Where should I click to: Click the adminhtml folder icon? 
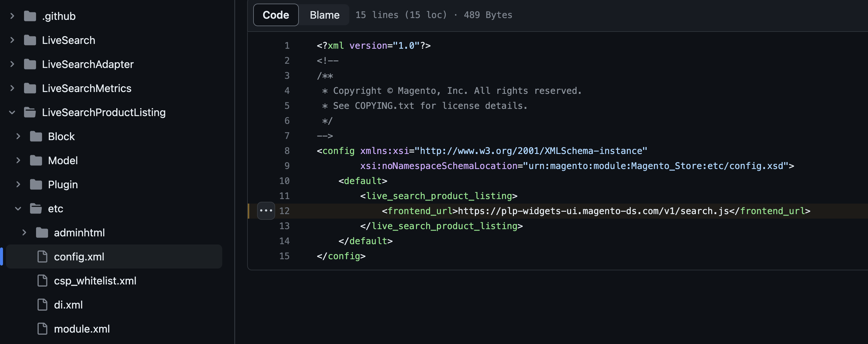tap(42, 233)
